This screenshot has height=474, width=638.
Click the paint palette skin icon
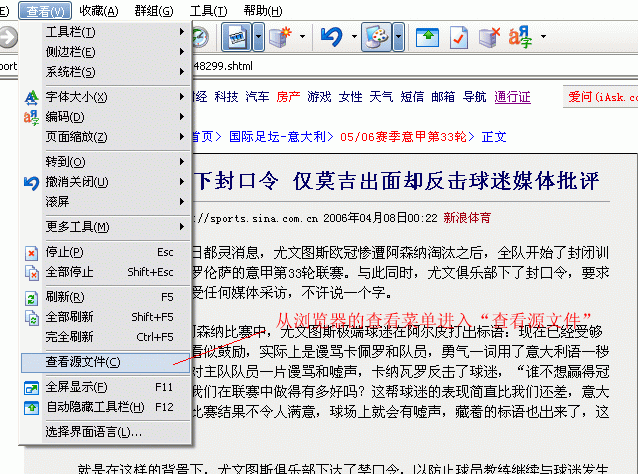pos(376,38)
